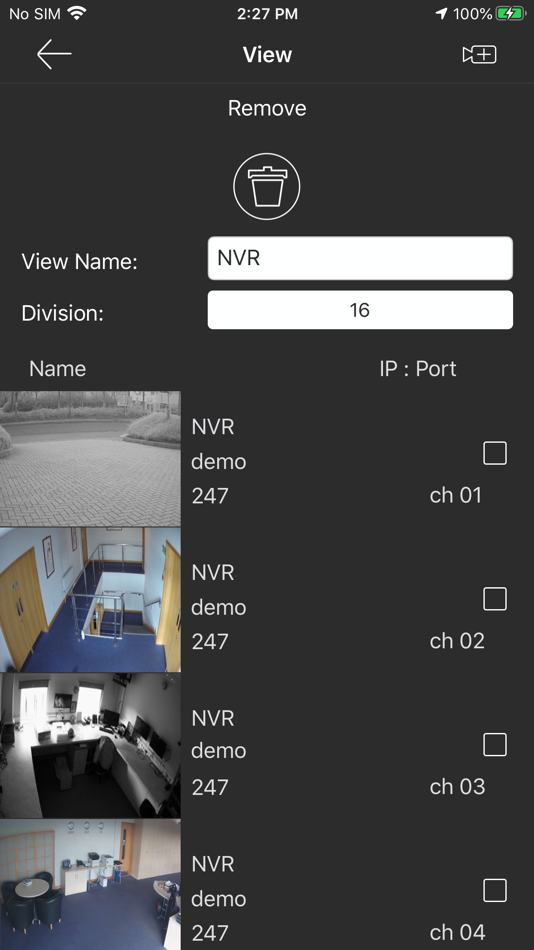
Task: Check the box for ch 01
Action: (495, 453)
